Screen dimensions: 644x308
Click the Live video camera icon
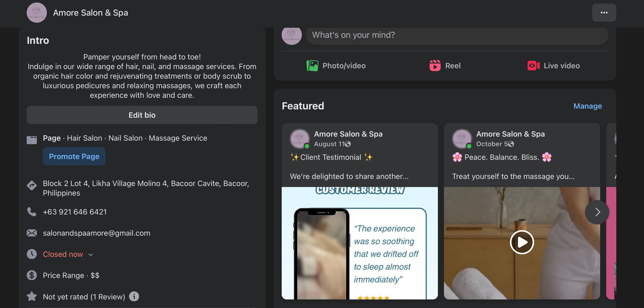pos(533,66)
